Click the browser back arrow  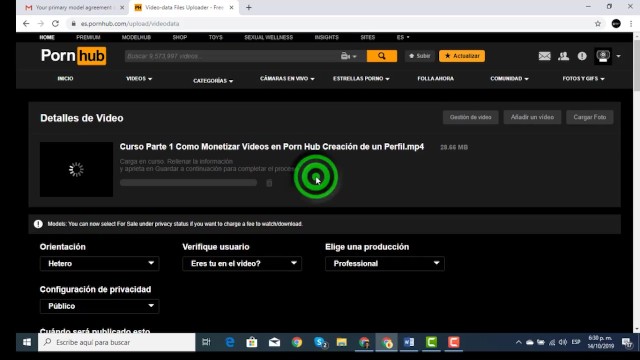click(x=26, y=24)
